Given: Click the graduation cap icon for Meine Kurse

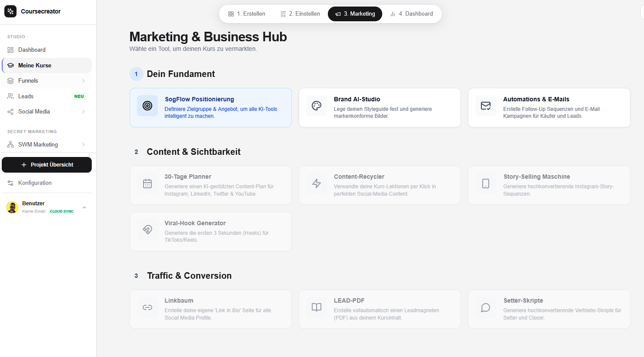Looking at the screenshot, I should coord(10,65).
